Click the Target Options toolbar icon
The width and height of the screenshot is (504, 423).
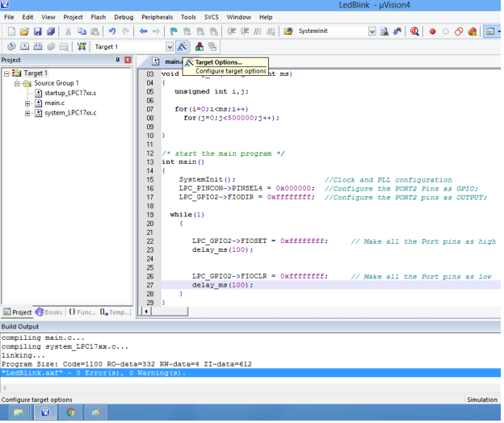183,47
